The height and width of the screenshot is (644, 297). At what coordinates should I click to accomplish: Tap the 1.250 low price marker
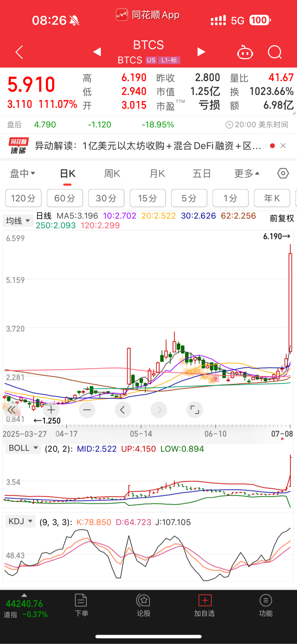click(x=47, y=421)
